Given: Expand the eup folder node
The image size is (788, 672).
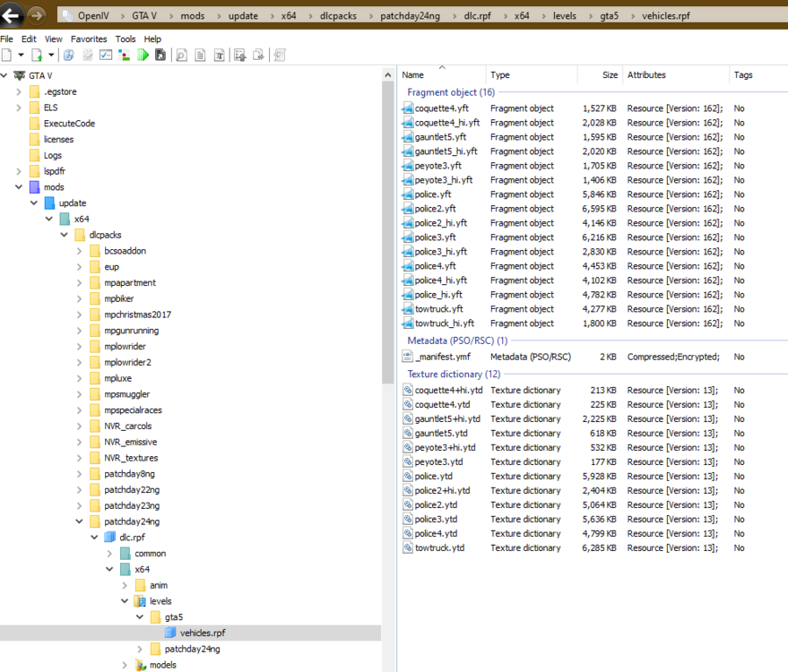Looking at the screenshot, I should pyautogui.click(x=79, y=267).
